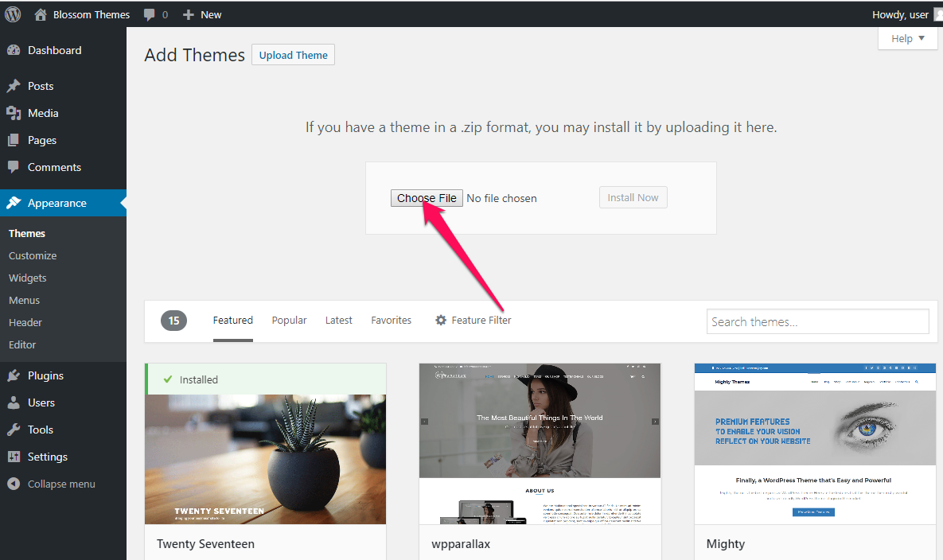Viewport: 943px width, 560px height.
Task: Click the Search themes input field
Action: 818,321
